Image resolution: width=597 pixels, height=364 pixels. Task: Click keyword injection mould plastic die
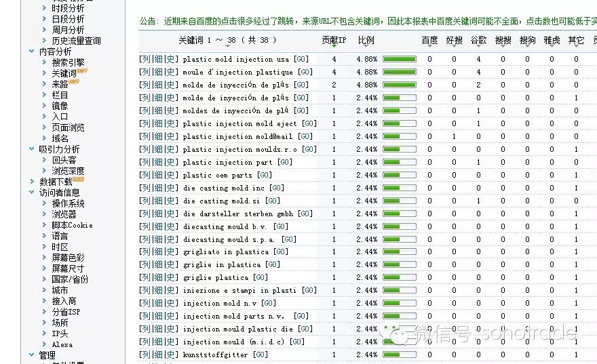(238, 329)
